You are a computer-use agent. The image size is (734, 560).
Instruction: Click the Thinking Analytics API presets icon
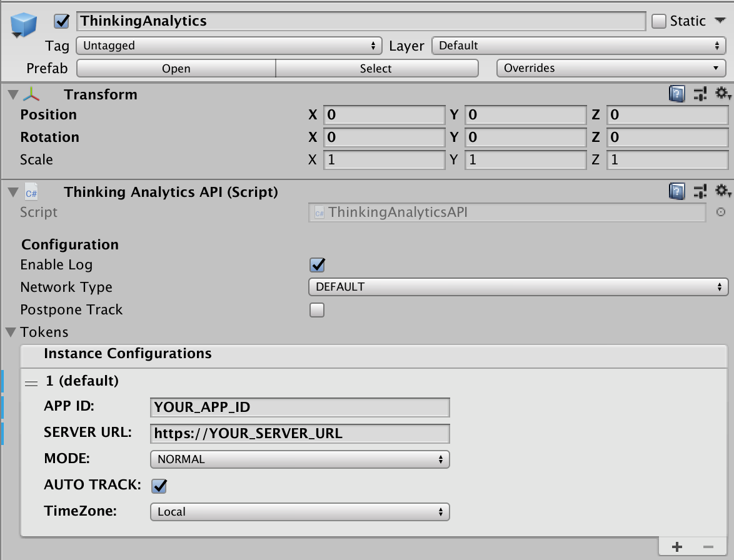pyautogui.click(x=700, y=191)
